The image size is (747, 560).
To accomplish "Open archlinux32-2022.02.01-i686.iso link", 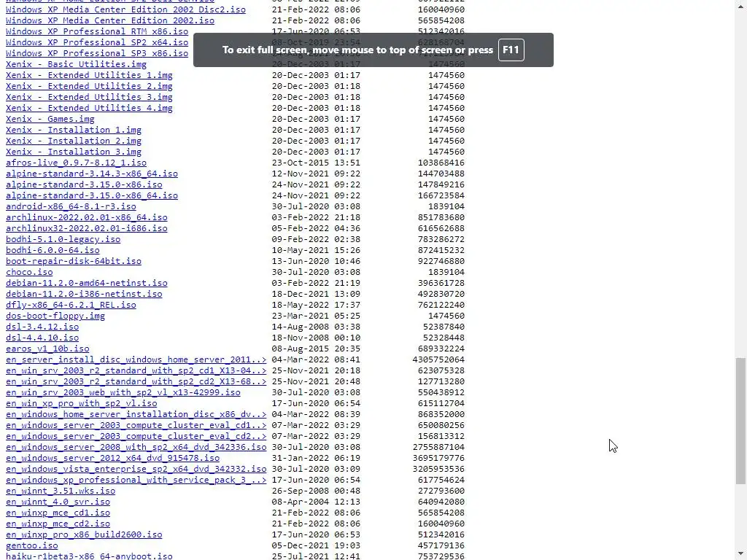I will (87, 228).
